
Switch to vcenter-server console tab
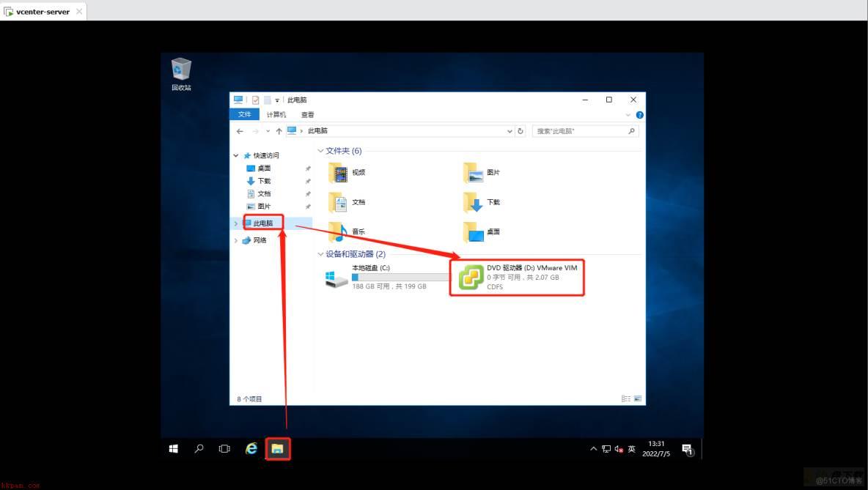point(43,12)
